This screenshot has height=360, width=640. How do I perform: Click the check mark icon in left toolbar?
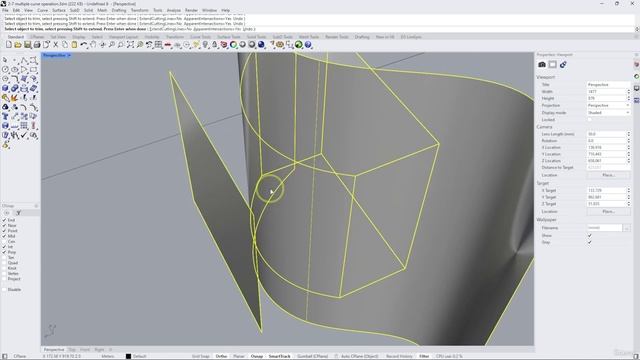pos(24,135)
